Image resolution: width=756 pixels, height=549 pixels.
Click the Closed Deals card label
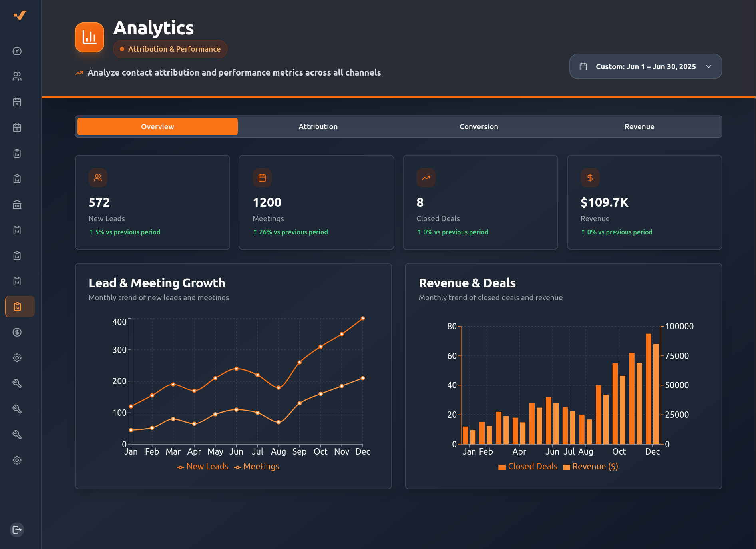click(x=438, y=219)
